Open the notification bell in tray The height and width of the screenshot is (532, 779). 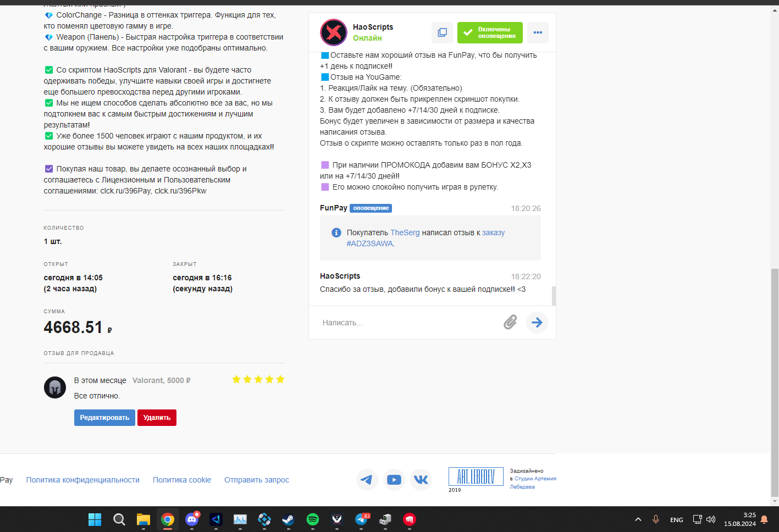[x=764, y=519]
